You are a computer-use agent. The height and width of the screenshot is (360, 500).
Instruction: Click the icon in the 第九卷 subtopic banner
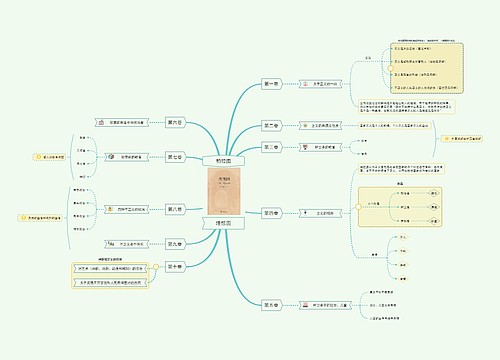pos(111,244)
